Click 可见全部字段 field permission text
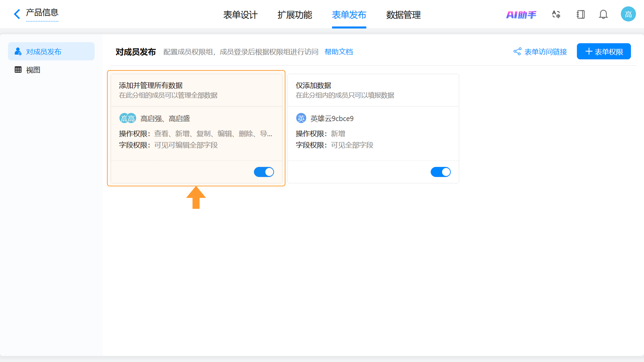Image resolution: width=644 pixels, height=362 pixels. click(x=352, y=145)
